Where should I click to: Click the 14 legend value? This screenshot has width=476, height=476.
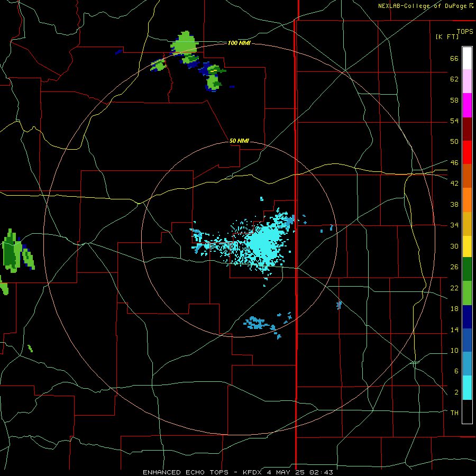[454, 329]
